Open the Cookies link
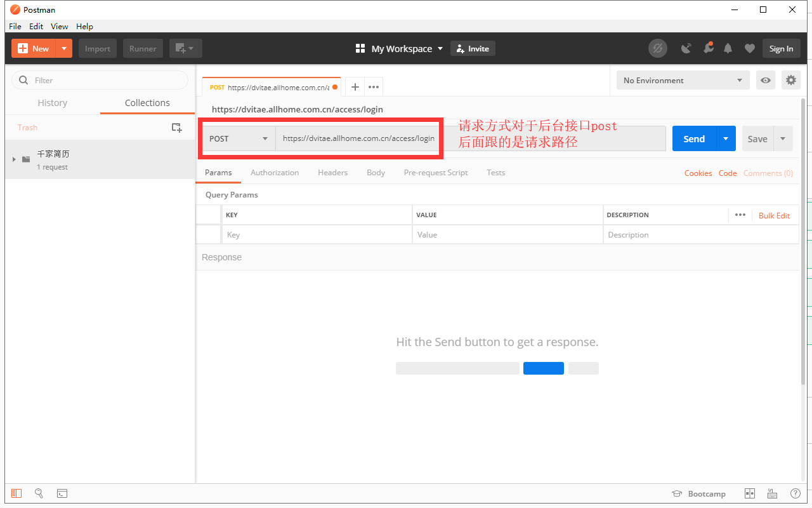Screen dimensions: 812x508 (x=698, y=173)
